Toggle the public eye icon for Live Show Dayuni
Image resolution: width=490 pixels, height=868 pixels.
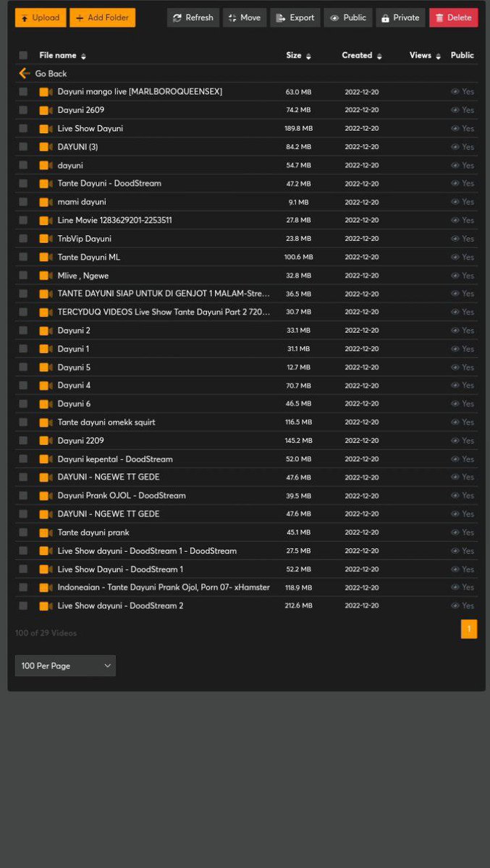[455, 128]
